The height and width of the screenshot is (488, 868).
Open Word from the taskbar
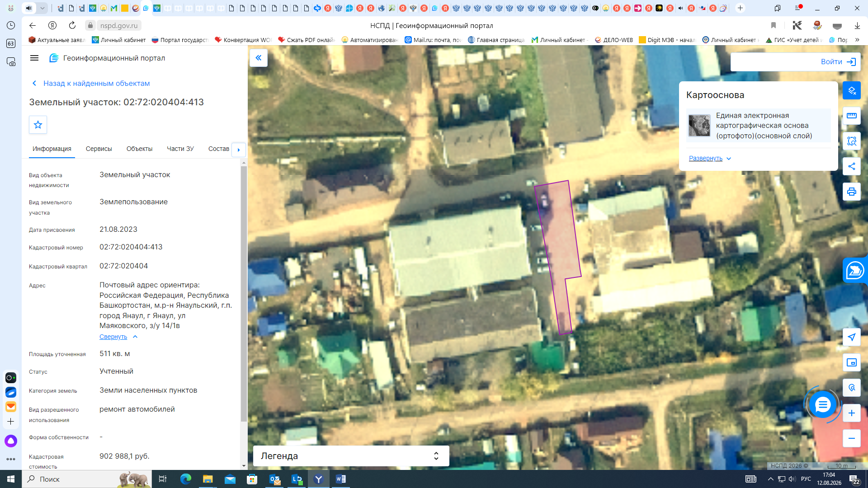(340, 479)
